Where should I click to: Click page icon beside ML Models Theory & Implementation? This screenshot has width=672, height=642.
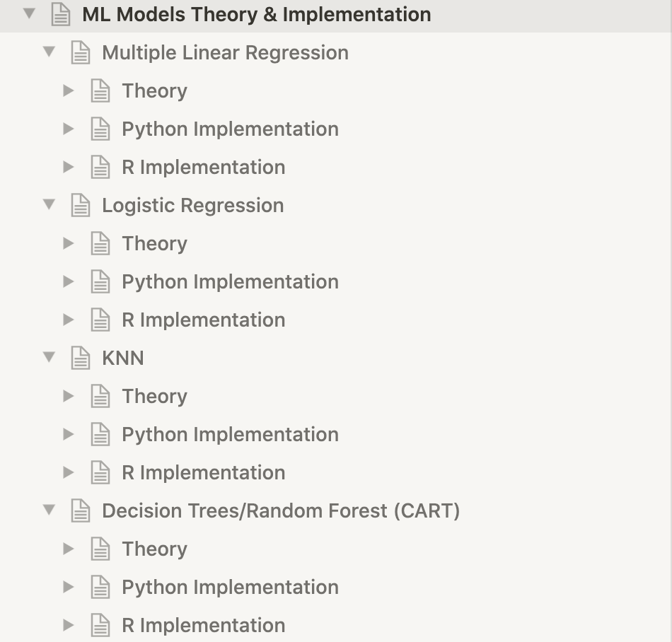click(x=61, y=15)
